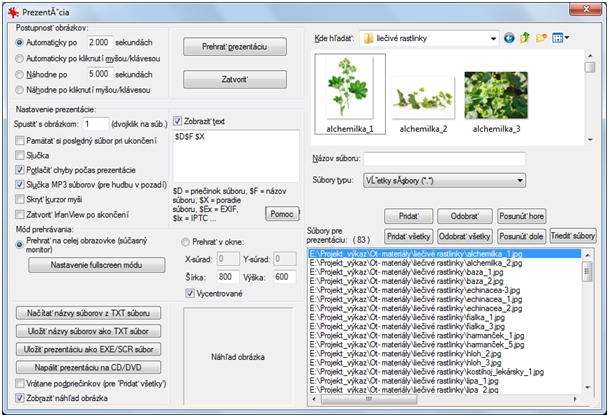
Task: Click the text pattern box with $D$F $X
Action: pyautogui.click(x=236, y=156)
